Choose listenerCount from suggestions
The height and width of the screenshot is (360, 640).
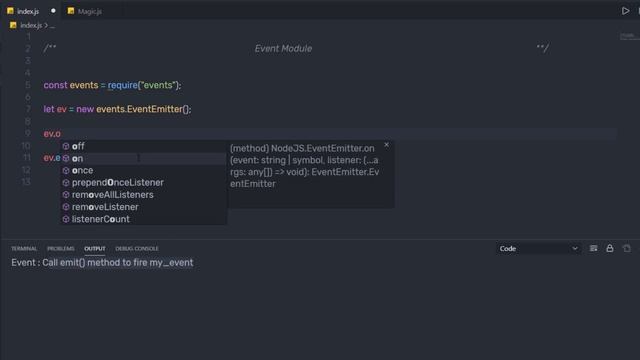pos(143,219)
